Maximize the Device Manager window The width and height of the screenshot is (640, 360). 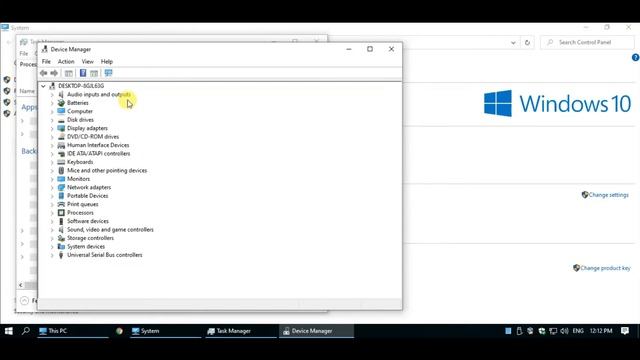(x=370, y=49)
